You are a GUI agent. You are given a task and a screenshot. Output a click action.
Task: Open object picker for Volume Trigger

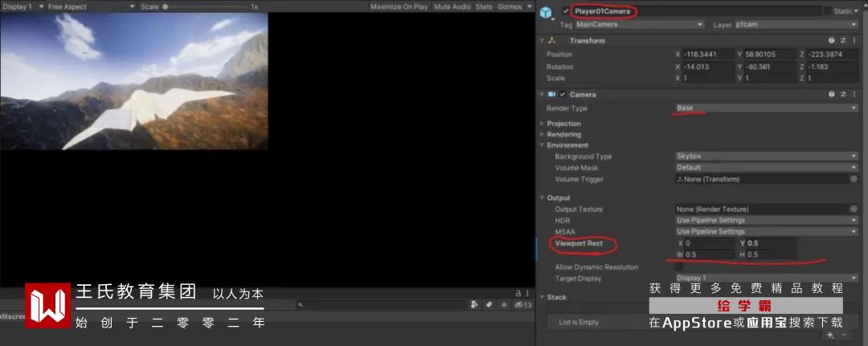[854, 179]
